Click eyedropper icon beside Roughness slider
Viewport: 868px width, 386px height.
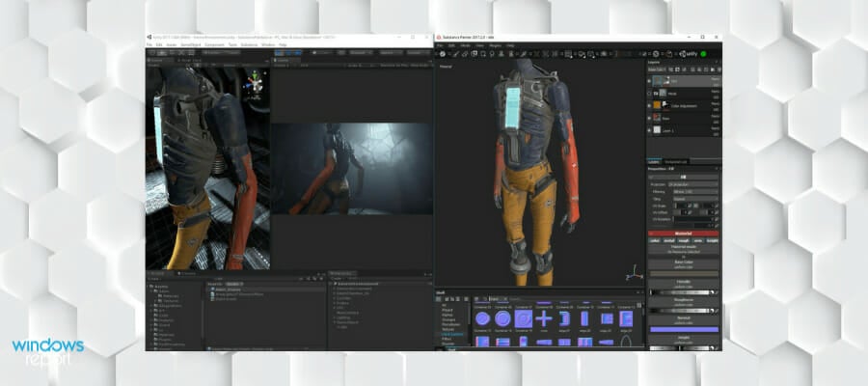click(717, 310)
